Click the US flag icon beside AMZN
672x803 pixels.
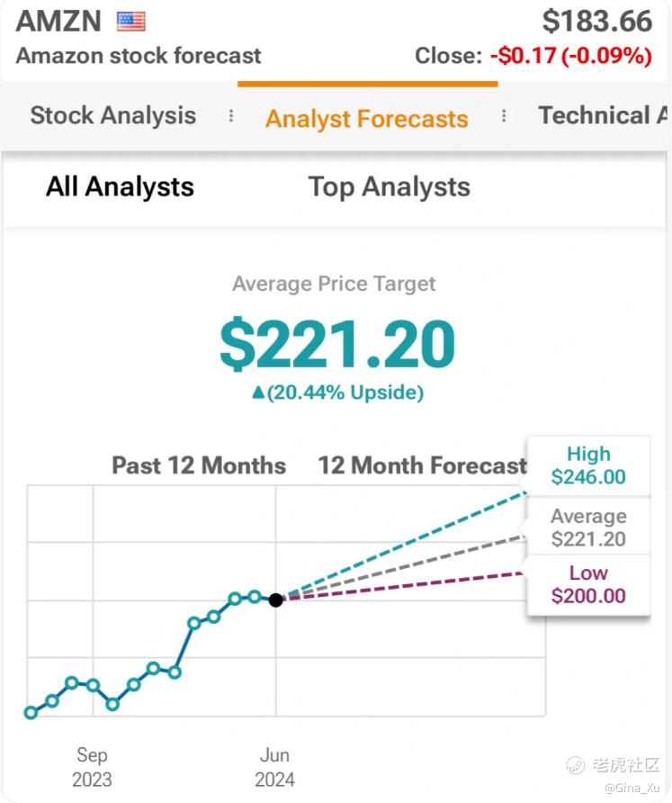coord(131,22)
